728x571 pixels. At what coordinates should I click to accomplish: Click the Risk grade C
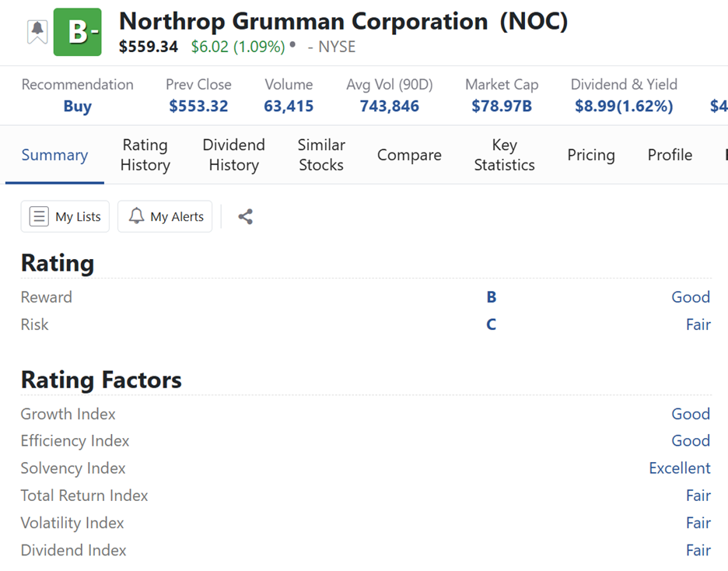tap(491, 324)
